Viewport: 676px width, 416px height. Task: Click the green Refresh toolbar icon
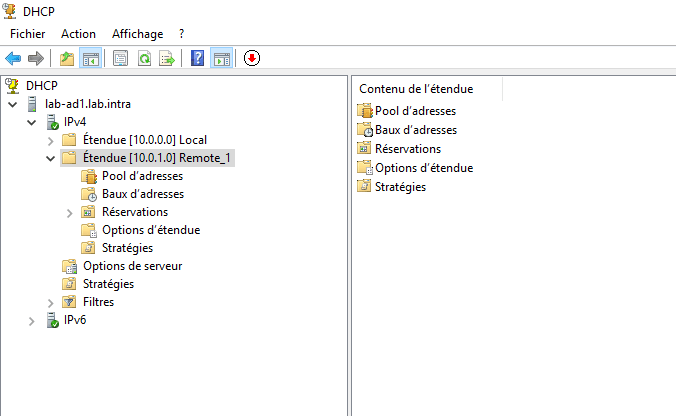(x=144, y=58)
